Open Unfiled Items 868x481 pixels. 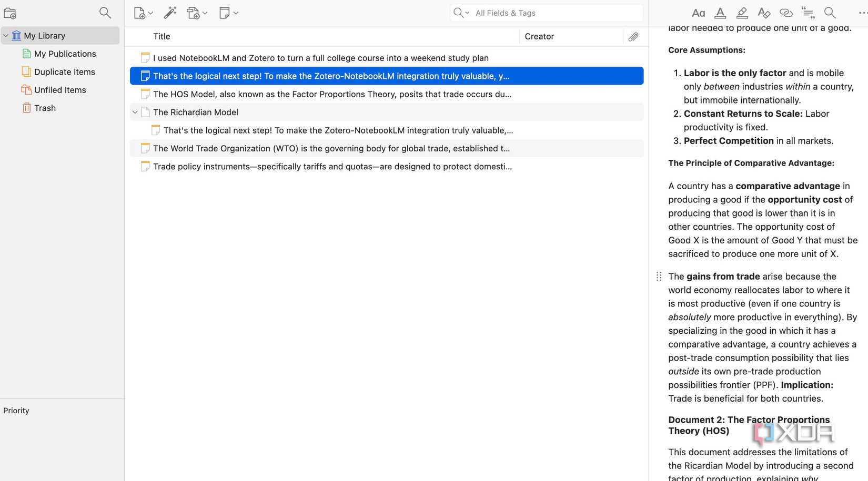[x=60, y=90]
